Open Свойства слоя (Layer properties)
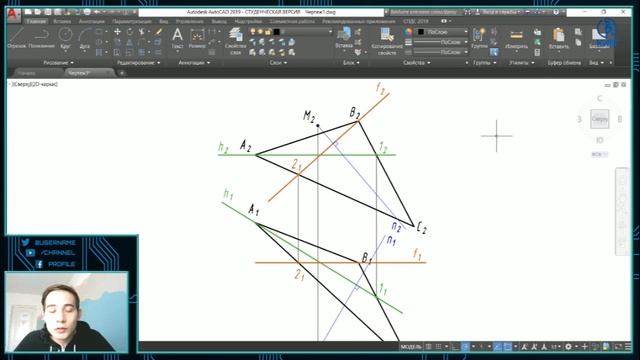This screenshot has height=360, width=640. (235, 41)
